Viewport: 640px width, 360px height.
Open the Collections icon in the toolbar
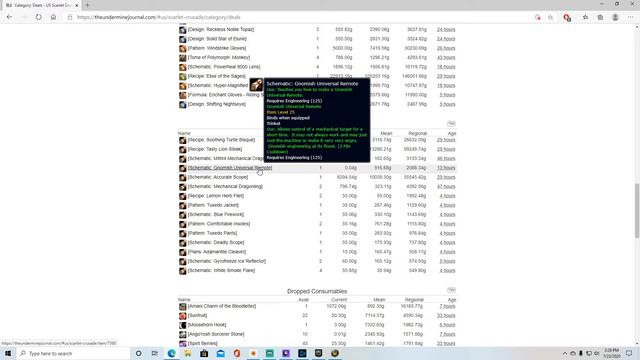pos(600,17)
